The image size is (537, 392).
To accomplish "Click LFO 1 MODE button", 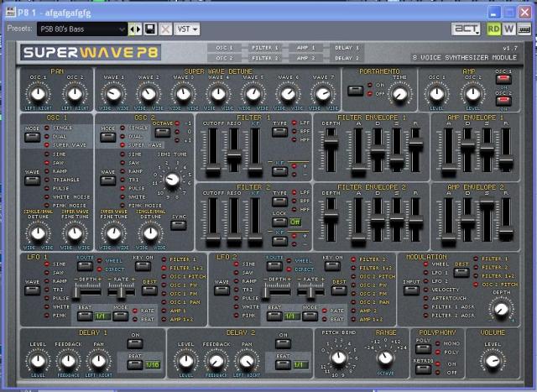I will (120, 316).
